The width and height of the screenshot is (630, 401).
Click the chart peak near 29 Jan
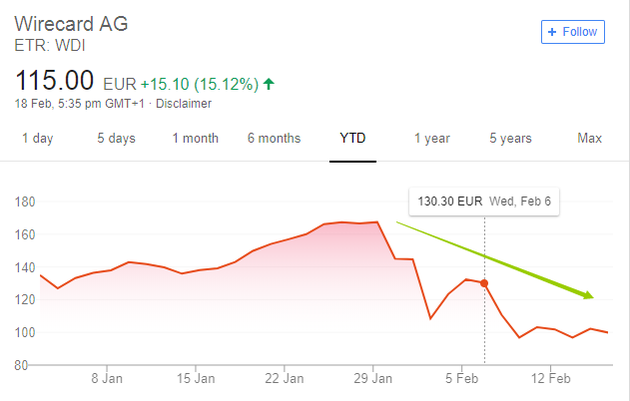(378, 222)
